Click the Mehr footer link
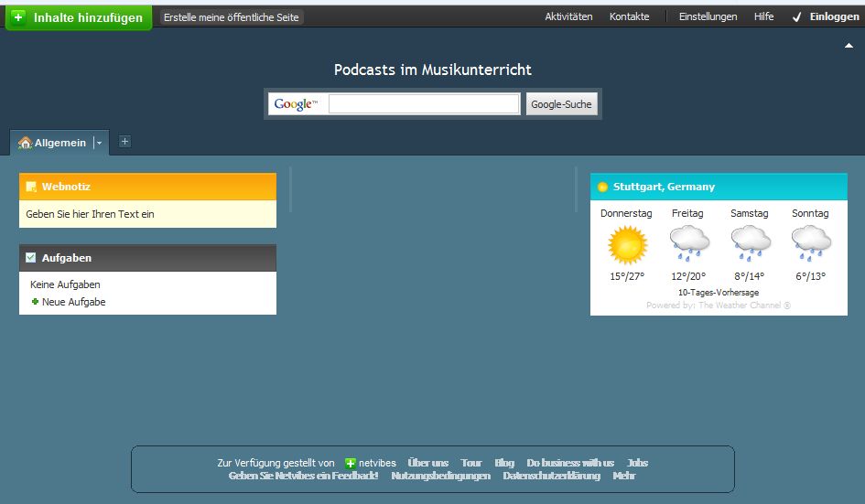This screenshot has height=504, width=865. tap(624, 476)
